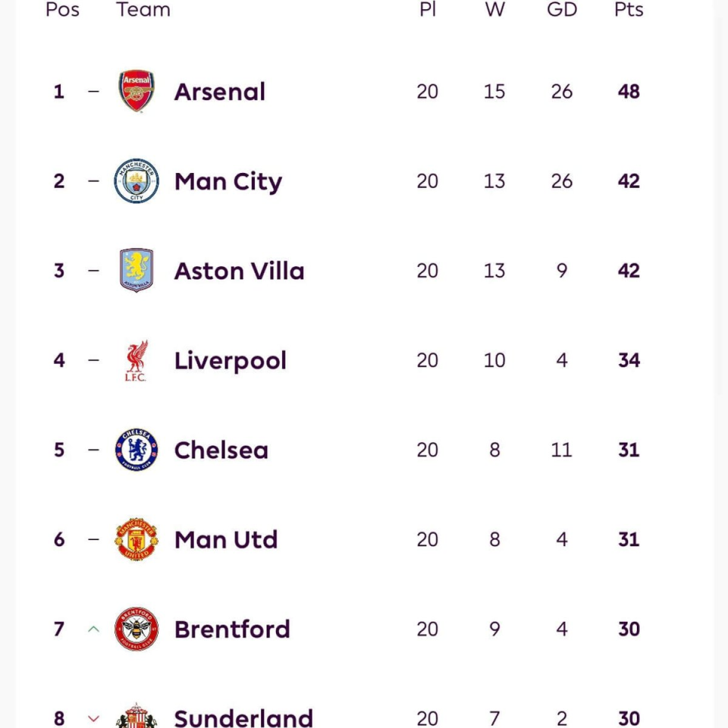Click the Brentford bee badge
Viewport: 728px width, 728px height.
pyautogui.click(x=136, y=629)
